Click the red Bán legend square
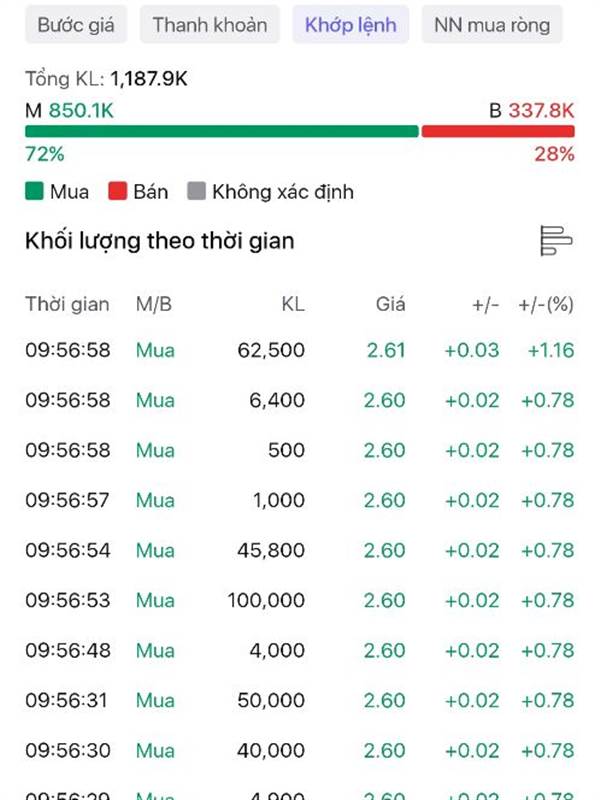This screenshot has height=800, width=600. tap(118, 192)
